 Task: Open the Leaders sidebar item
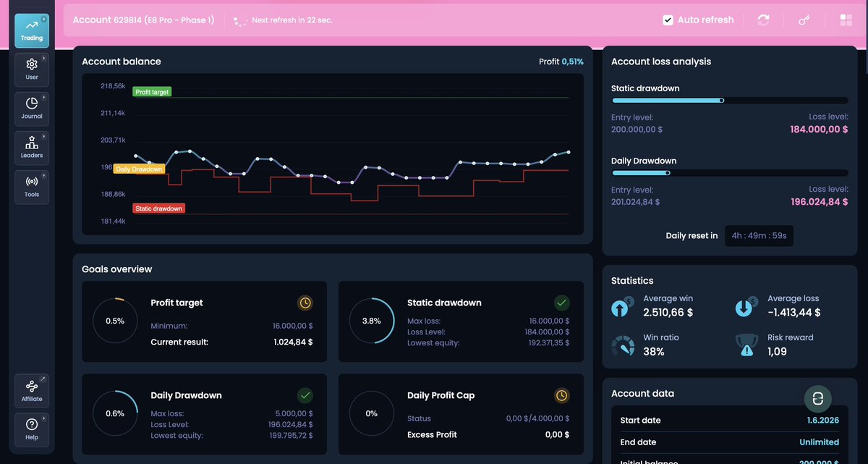click(x=32, y=148)
